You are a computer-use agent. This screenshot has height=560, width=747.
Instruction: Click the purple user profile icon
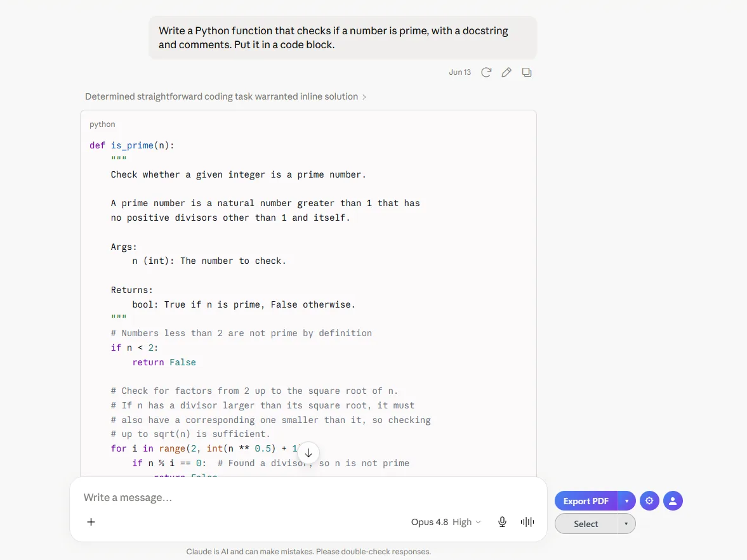[x=673, y=500]
